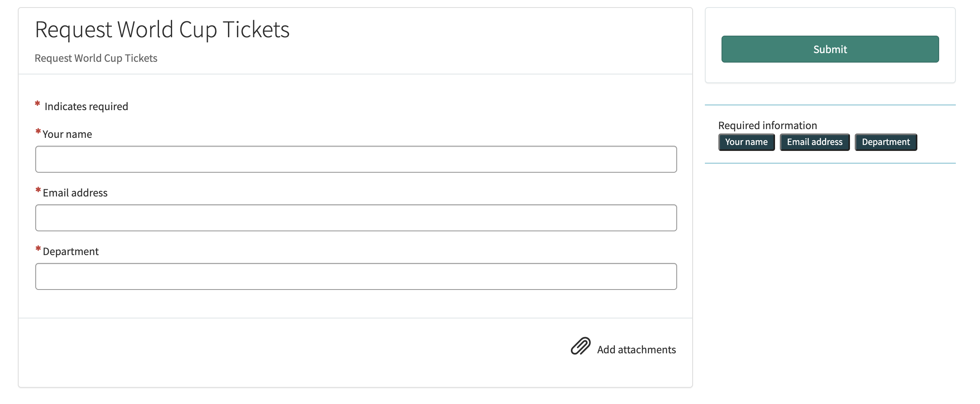Click the Indicates required text
The image size is (980, 404).
click(86, 106)
